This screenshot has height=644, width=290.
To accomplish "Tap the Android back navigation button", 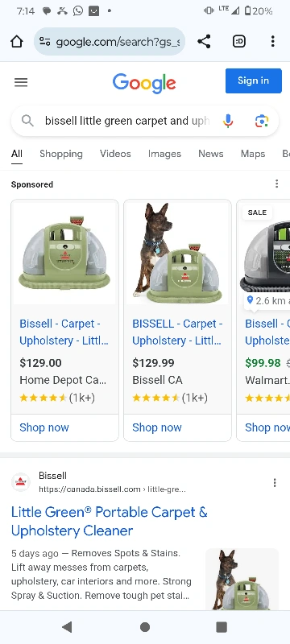I will pyautogui.click(x=67, y=627).
